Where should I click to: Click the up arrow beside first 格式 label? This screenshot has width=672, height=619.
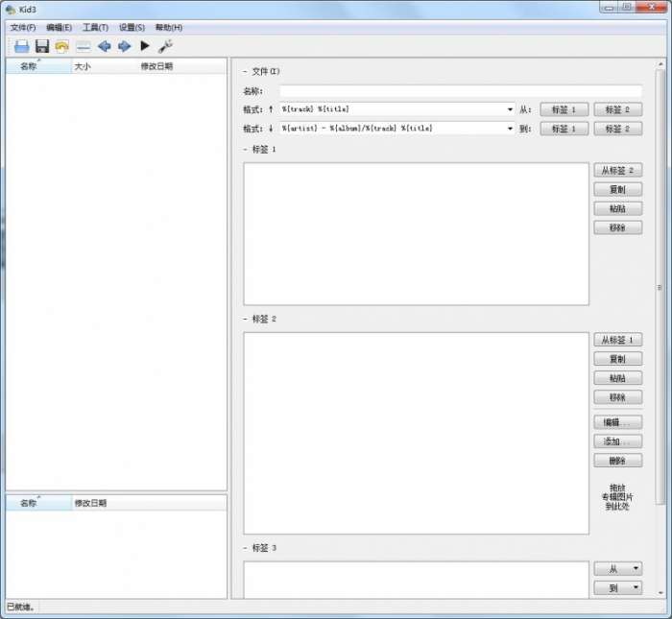click(x=271, y=109)
